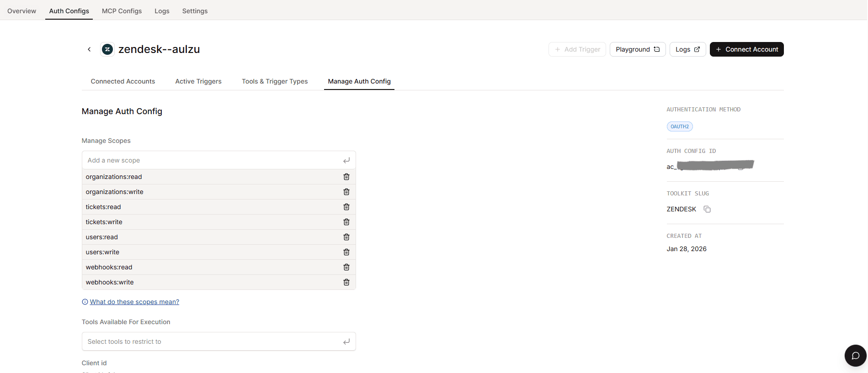The image size is (868, 373).
Task: Confirm tool restriction with enter icon
Action: point(346,341)
